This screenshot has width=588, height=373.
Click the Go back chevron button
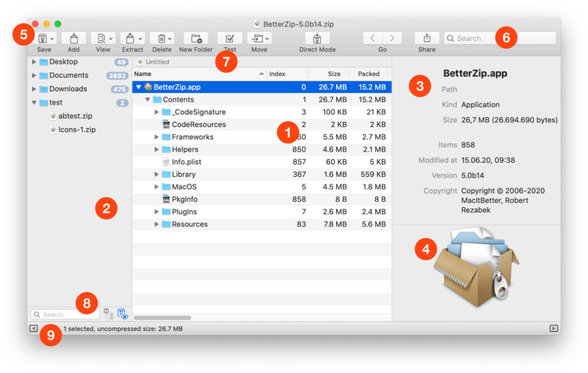click(374, 38)
